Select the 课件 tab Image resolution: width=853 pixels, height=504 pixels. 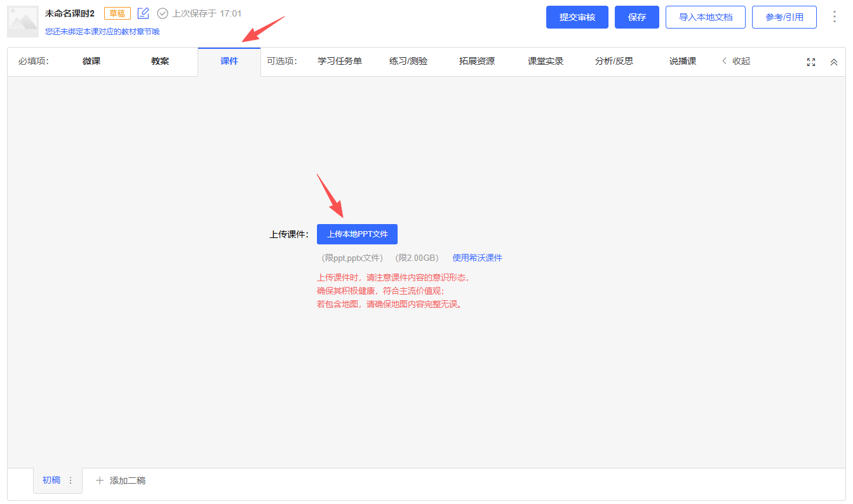pos(229,62)
